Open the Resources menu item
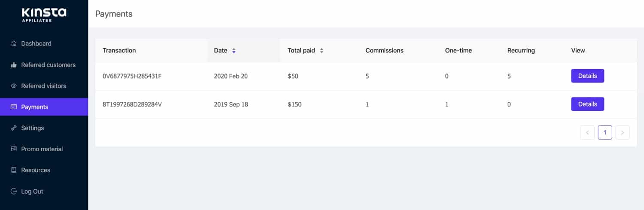644x210 pixels. [36, 170]
